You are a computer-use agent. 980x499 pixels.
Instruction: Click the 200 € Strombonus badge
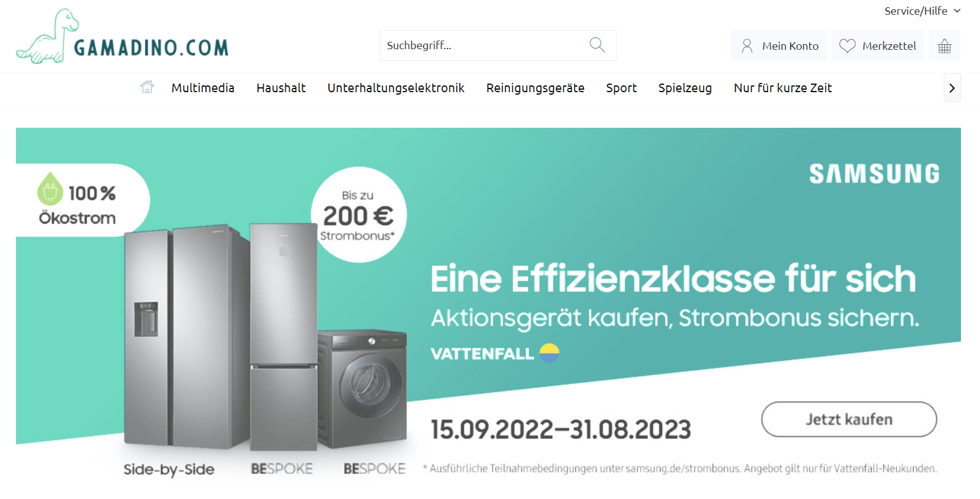(358, 215)
